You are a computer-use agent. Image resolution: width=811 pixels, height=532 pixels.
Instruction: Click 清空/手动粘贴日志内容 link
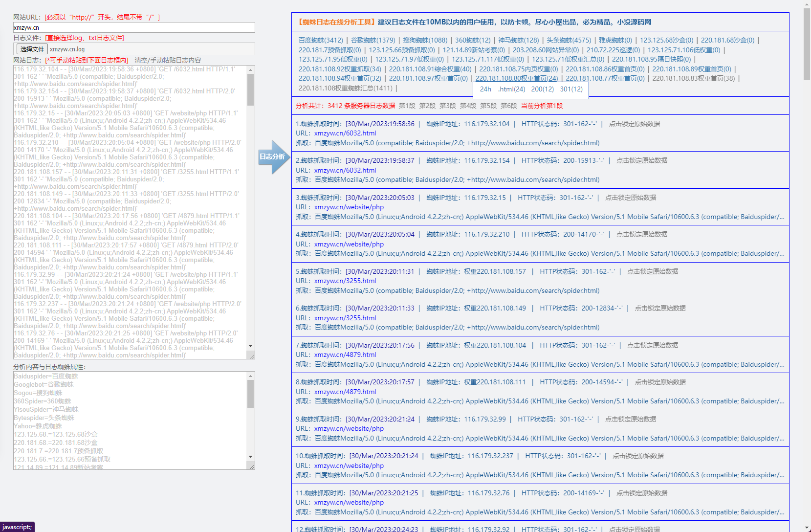168,60
